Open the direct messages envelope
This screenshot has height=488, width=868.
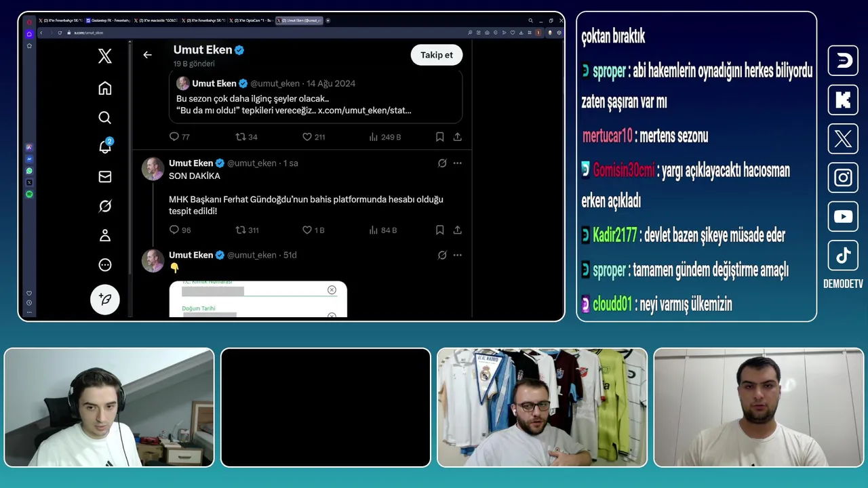[104, 177]
